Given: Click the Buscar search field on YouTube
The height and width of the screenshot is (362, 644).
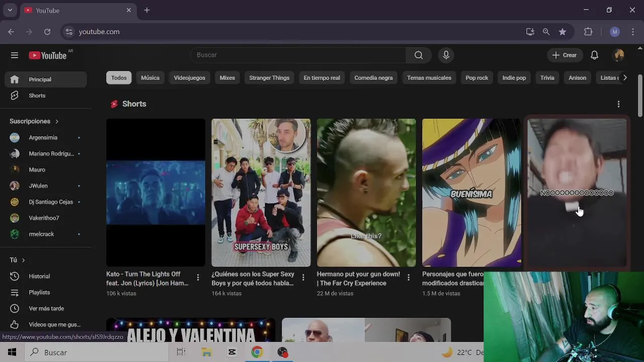Looking at the screenshot, I should click(298, 55).
